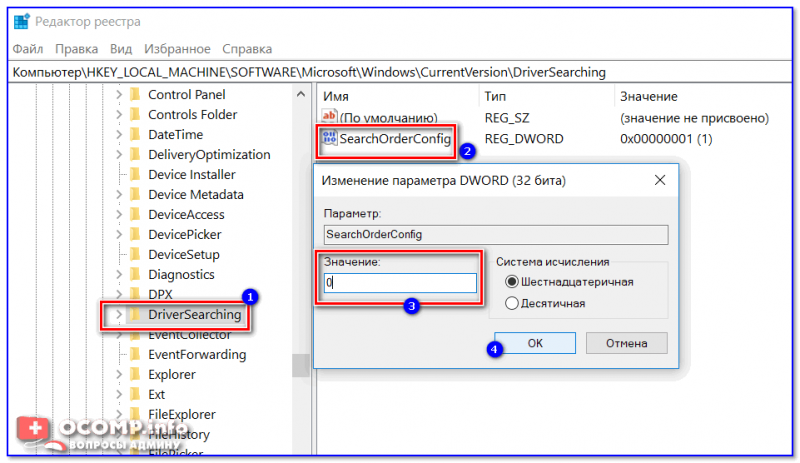
Task: Click the string value icon of (По умолчанию)
Action: click(329, 117)
